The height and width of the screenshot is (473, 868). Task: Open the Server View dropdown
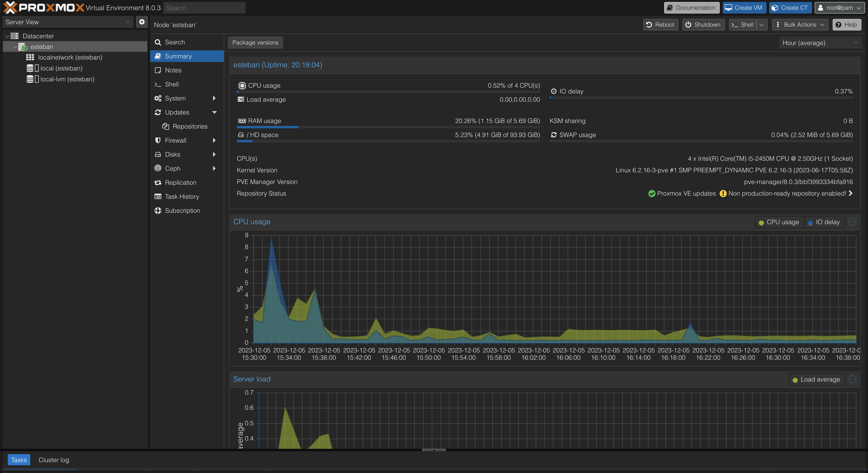(68, 22)
